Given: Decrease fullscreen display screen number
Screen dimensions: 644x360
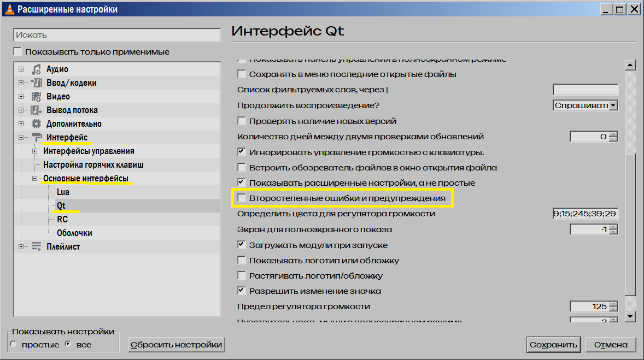Looking at the screenshot, I should point(613,232).
